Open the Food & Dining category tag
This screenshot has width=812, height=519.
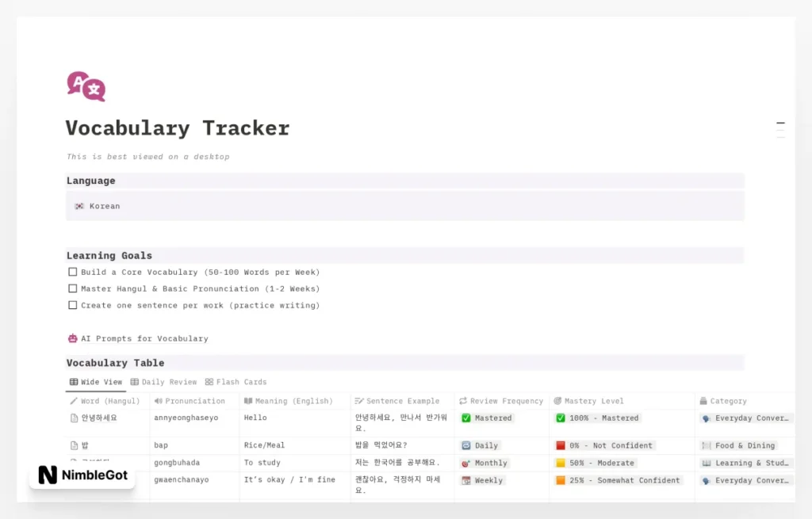tap(738, 445)
